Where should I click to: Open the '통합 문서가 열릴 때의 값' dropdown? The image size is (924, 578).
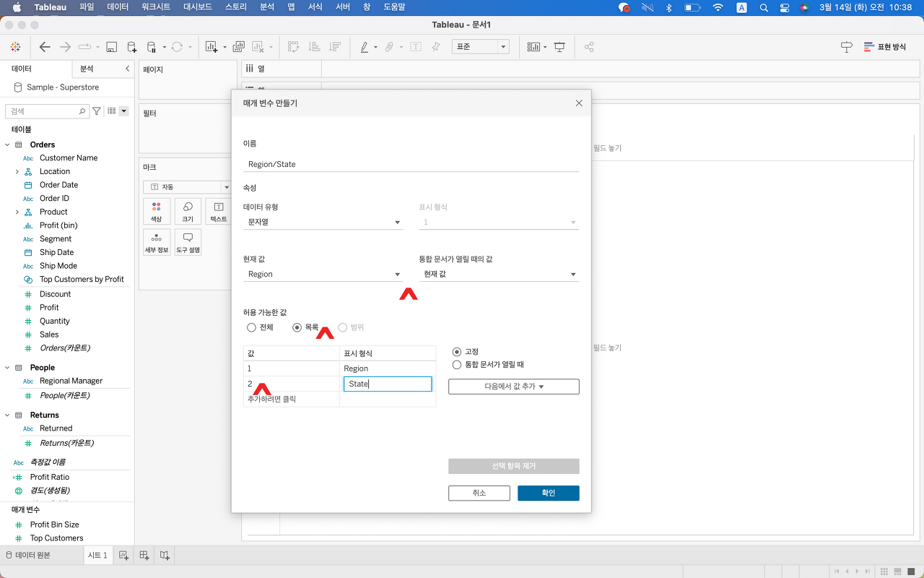click(x=499, y=274)
